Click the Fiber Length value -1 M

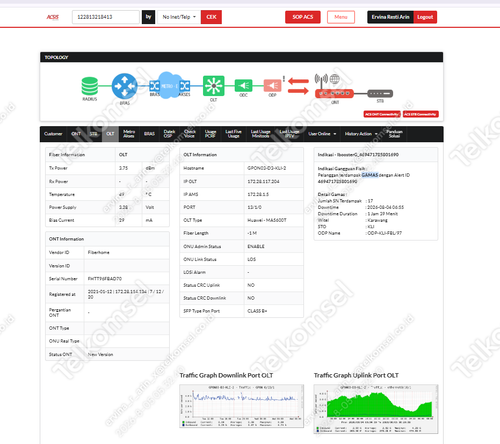[252, 233]
